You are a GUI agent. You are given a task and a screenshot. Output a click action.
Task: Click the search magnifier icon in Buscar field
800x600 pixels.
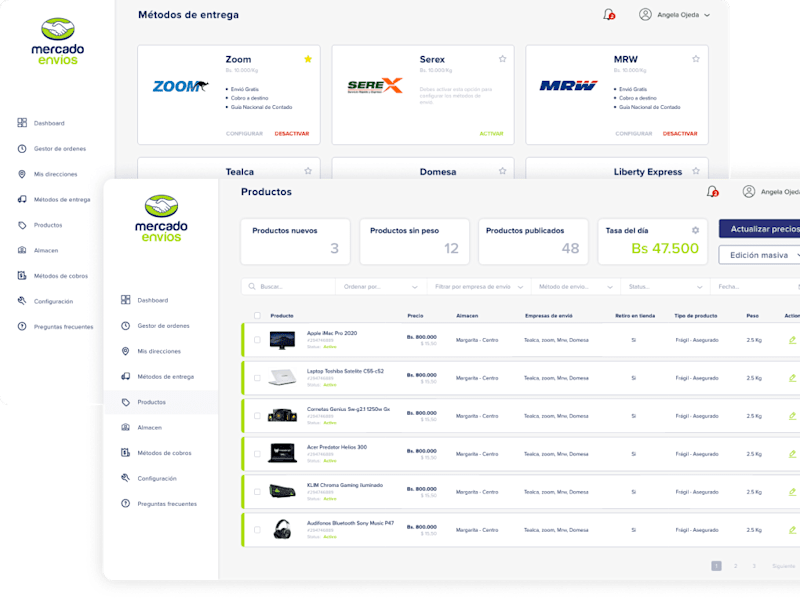click(x=252, y=287)
